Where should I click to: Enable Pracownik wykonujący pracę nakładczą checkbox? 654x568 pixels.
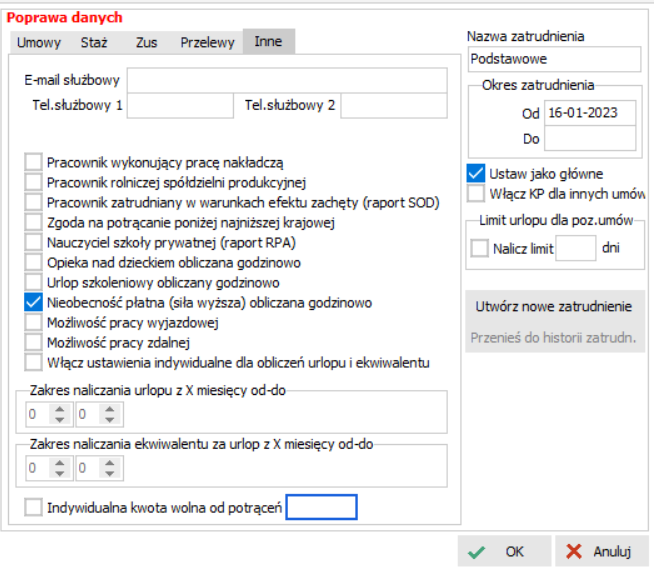[x=34, y=162]
